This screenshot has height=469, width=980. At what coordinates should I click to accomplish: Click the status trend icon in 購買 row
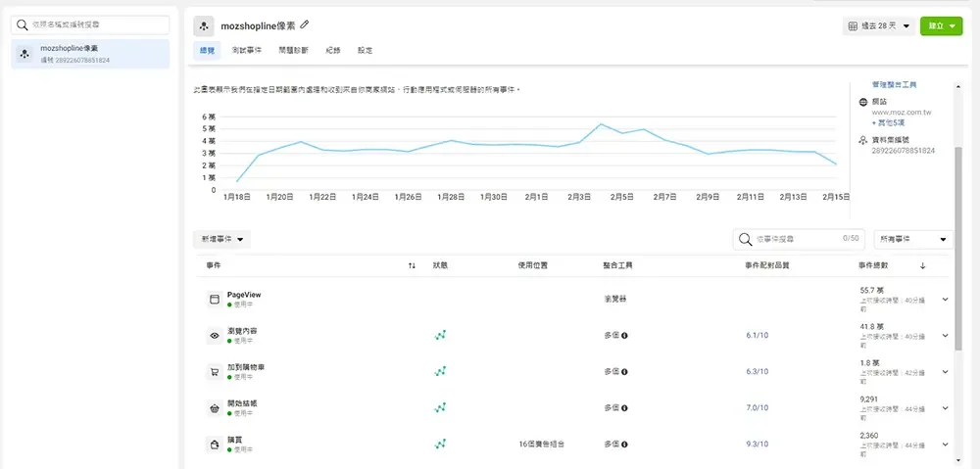pyautogui.click(x=440, y=444)
